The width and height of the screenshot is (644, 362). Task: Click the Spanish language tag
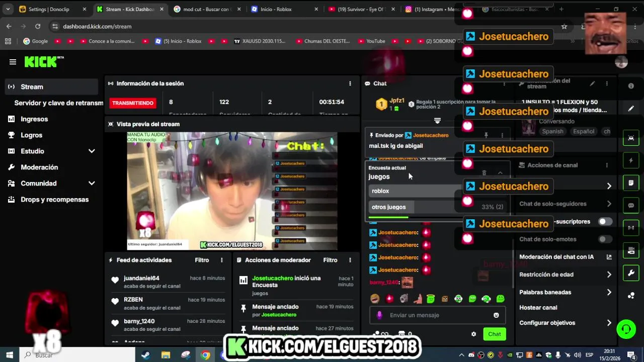[x=552, y=131]
